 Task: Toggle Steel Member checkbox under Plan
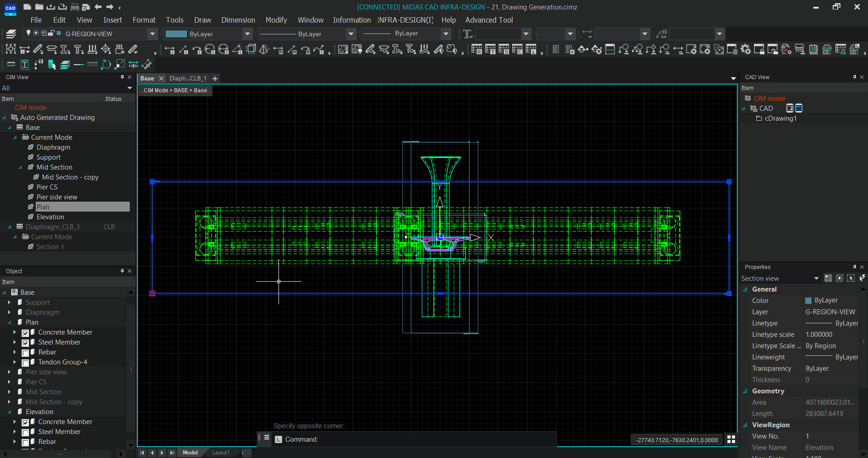25,343
